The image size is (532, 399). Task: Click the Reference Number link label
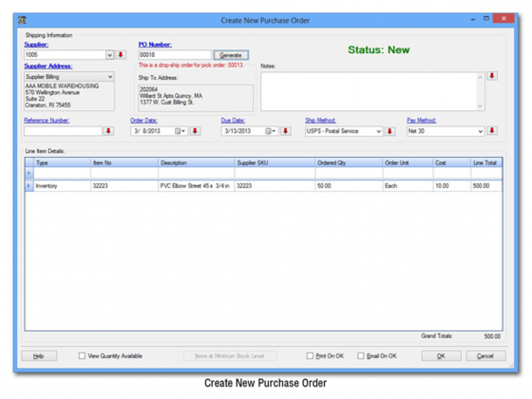coord(47,121)
